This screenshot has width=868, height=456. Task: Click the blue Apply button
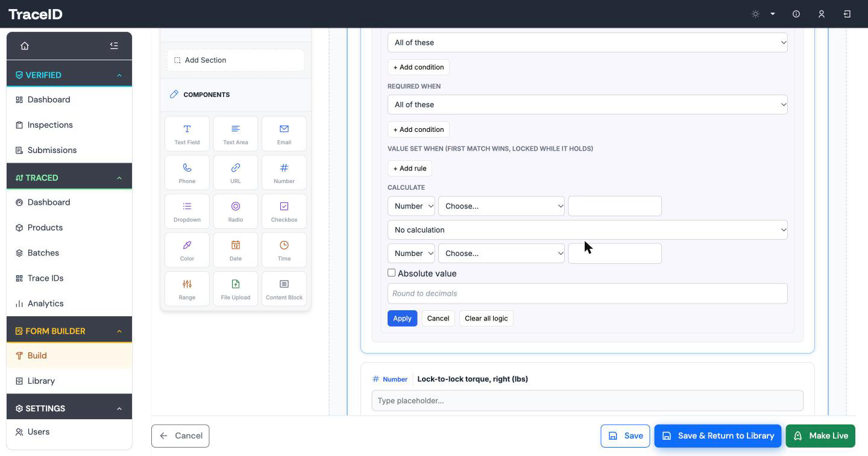coord(402,318)
